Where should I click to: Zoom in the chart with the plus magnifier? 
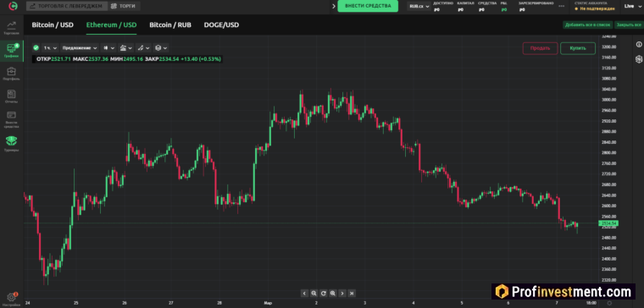pyautogui.click(x=333, y=293)
